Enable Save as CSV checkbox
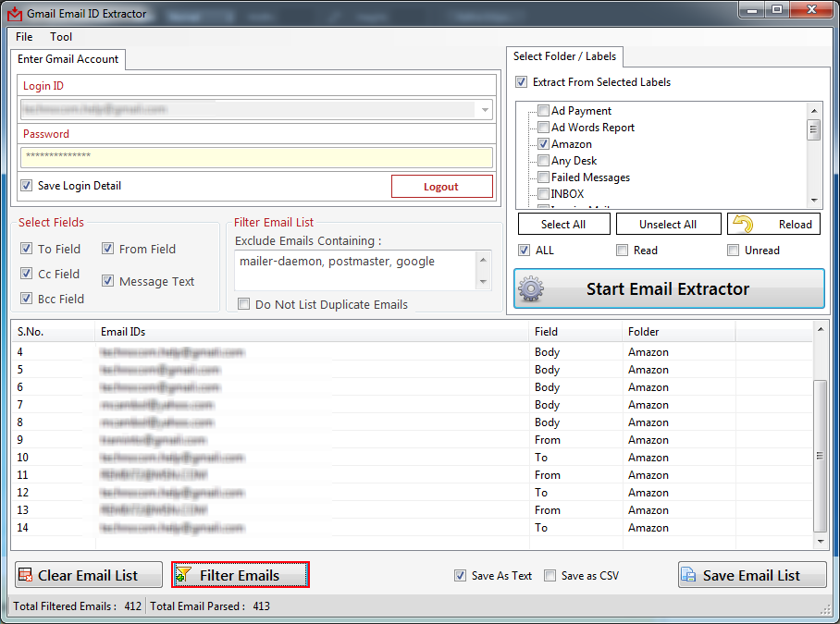The image size is (840, 624). (550, 575)
